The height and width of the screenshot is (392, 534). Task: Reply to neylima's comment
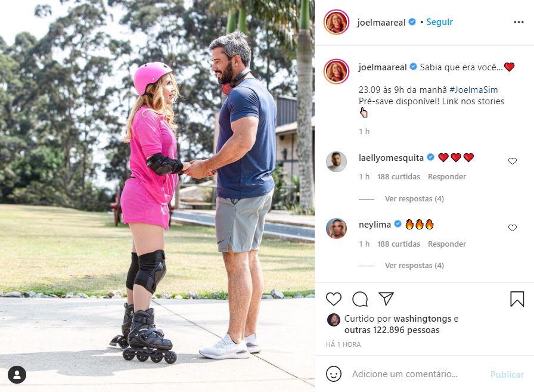(447, 244)
